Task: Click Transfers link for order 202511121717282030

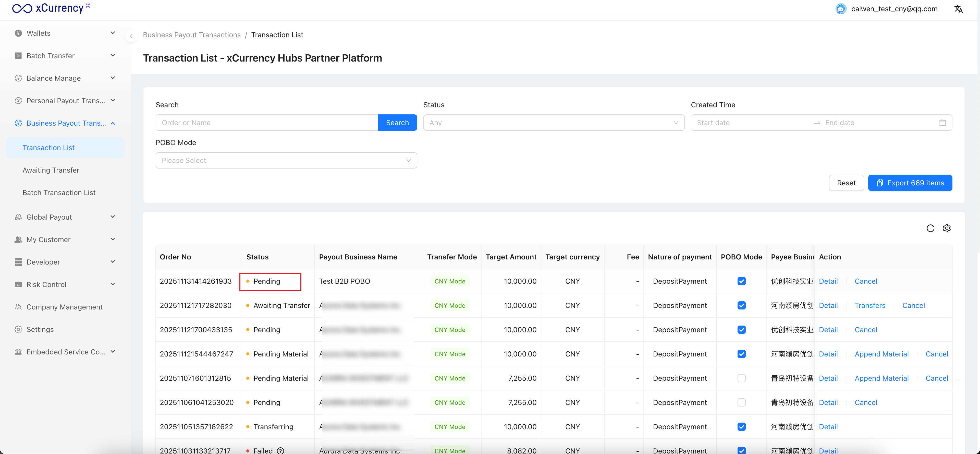Action: pyautogui.click(x=870, y=306)
